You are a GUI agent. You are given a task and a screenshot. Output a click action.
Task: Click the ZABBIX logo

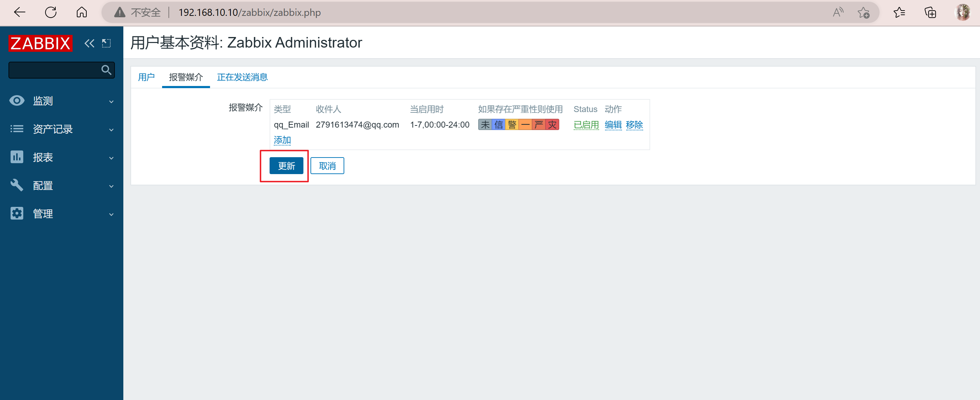40,43
